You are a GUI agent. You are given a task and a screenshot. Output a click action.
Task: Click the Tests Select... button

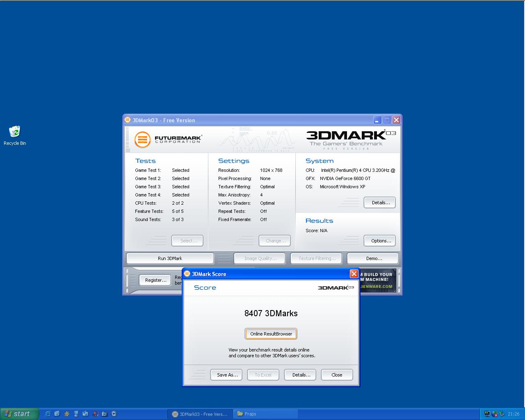point(187,241)
